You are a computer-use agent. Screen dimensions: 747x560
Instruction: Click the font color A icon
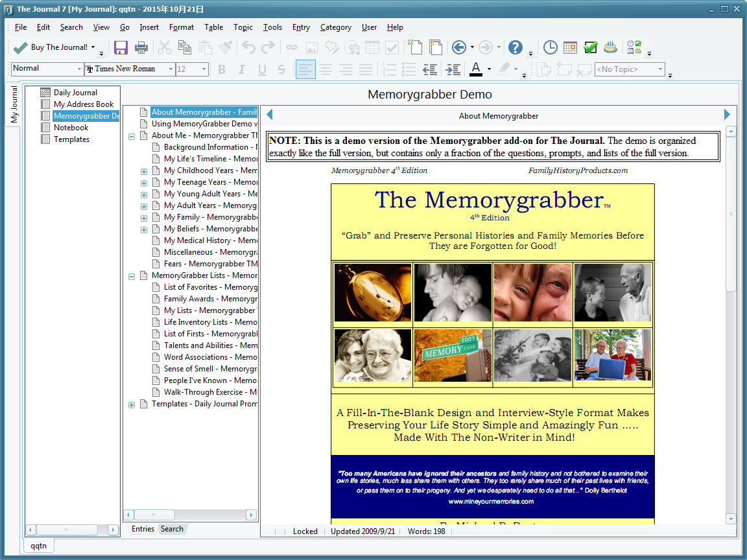pos(476,69)
